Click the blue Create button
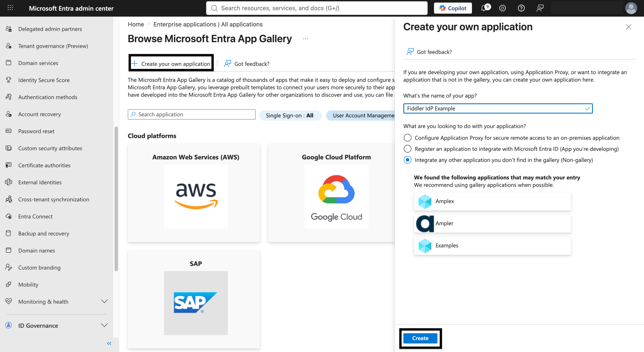Screen dimensions: 644x352 [420, 338]
